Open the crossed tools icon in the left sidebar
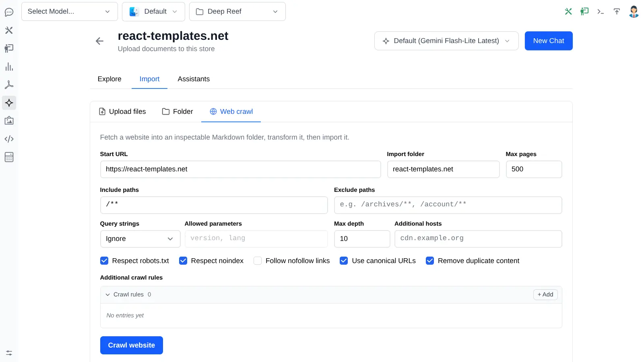This screenshot has width=644, height=362. coord(9,30)
